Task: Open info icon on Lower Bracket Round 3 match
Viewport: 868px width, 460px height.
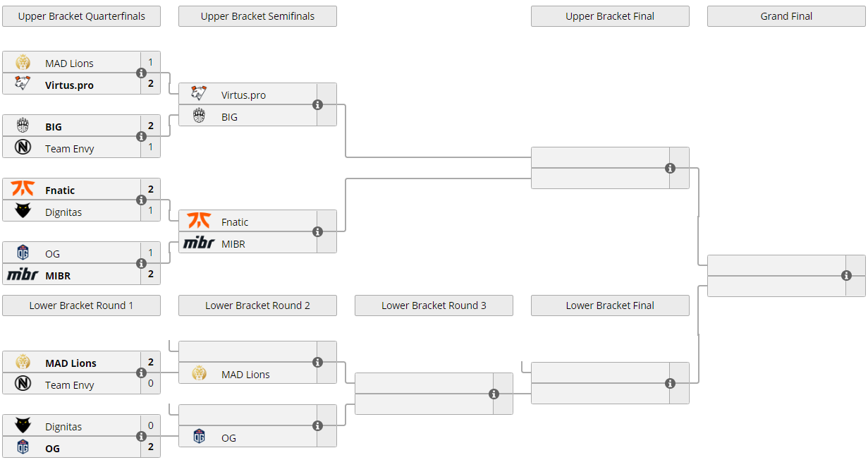Action: pos(494,394)
